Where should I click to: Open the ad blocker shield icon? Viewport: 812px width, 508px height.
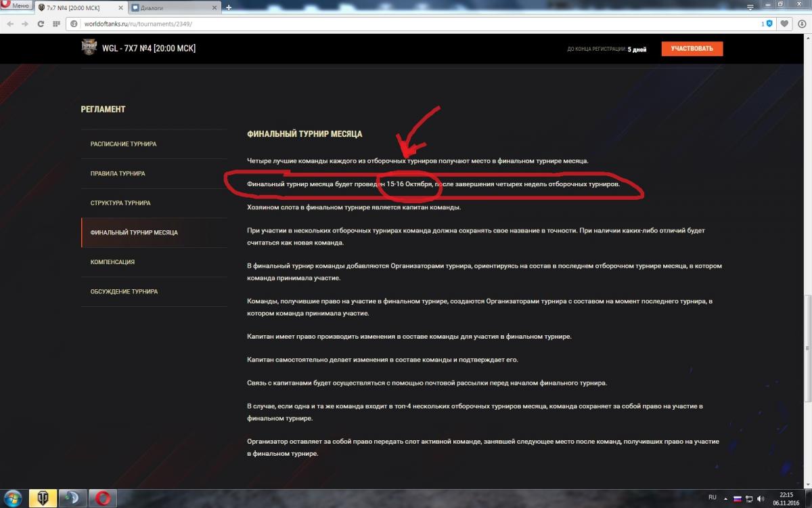coord(769,23)
